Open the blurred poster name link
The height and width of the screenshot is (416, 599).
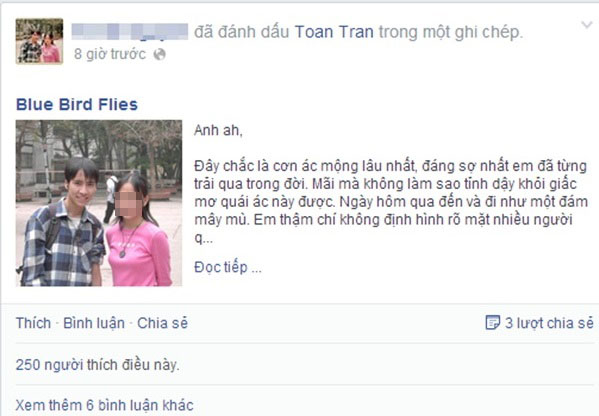point(130,32)
